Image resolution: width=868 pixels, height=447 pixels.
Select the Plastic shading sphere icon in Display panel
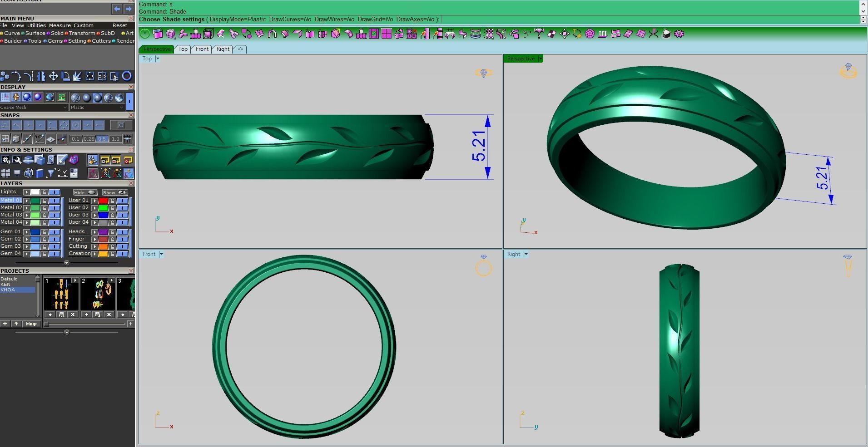click(x=97, y=98)
